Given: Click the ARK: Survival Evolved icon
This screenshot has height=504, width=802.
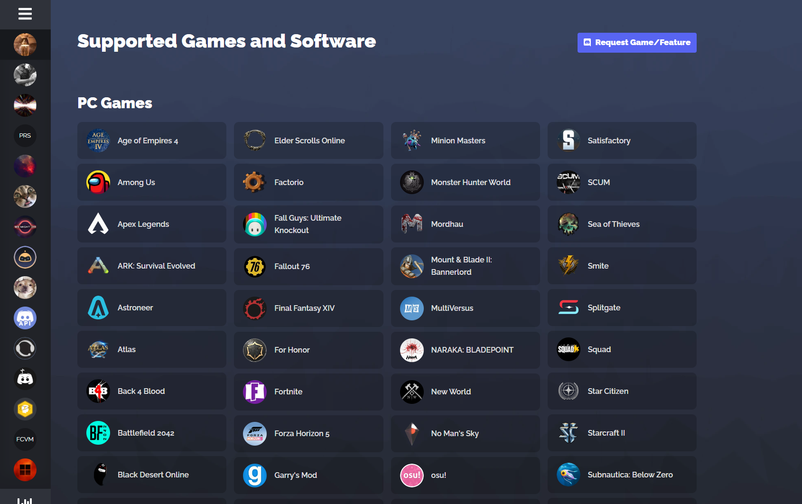Looking at the screenshot, I should tap(98, 266).
